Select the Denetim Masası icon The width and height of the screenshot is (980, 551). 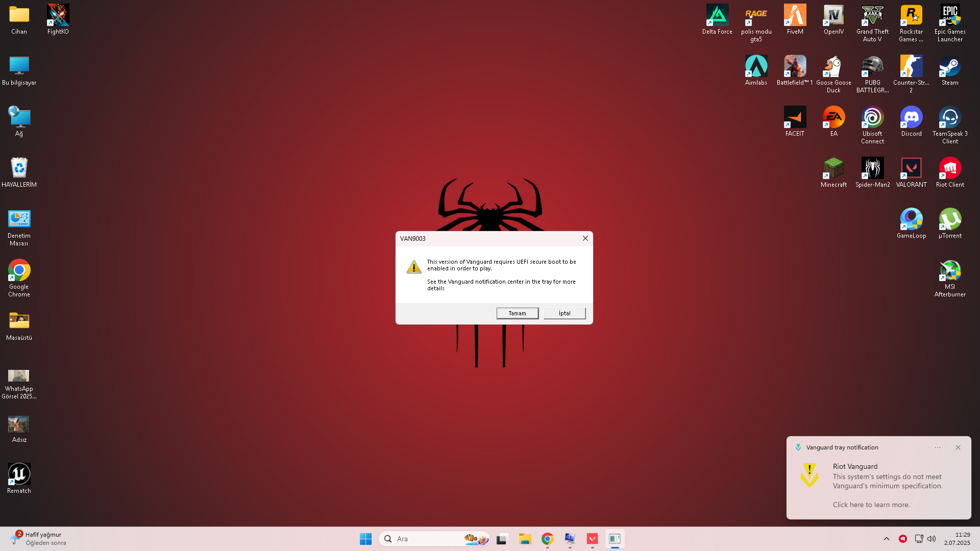19,228
